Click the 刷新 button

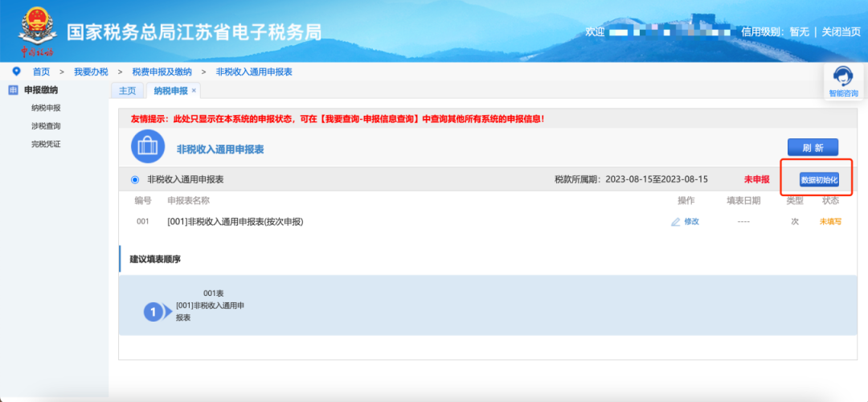pos(813,148)
